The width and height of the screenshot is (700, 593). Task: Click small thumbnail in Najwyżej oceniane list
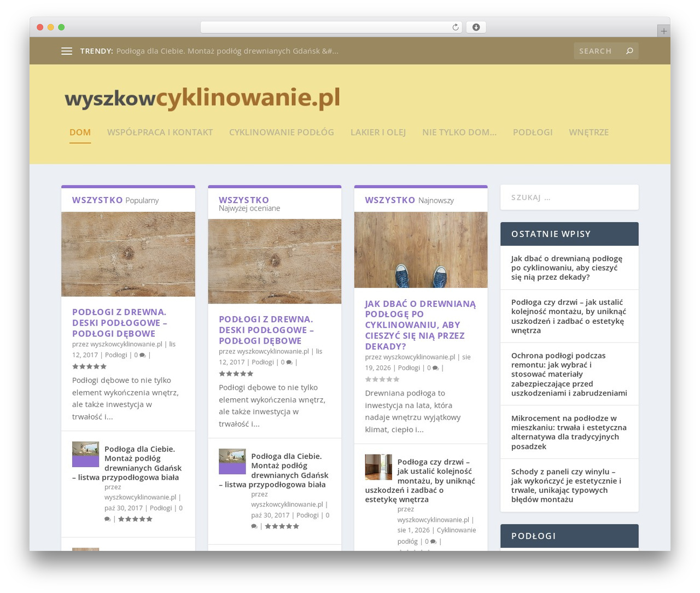click(x=232, y=462)
